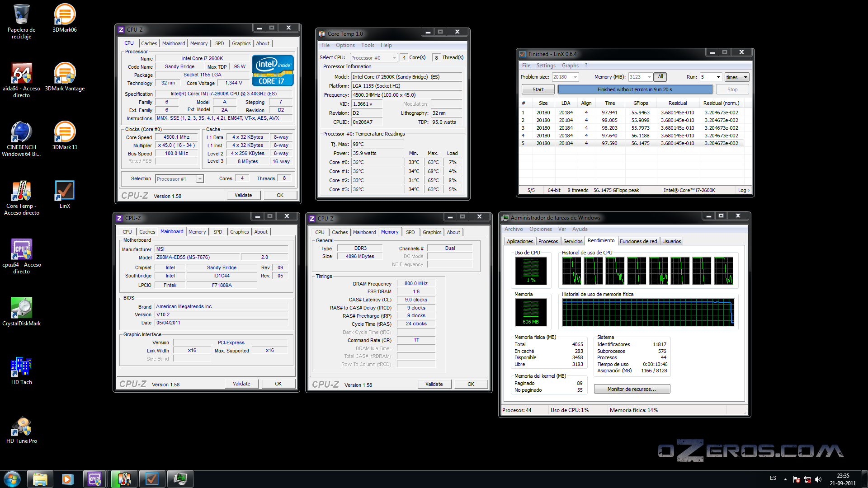Click the GFlops column header in LinX
The image size is (868, 488).
pos(640,103)
